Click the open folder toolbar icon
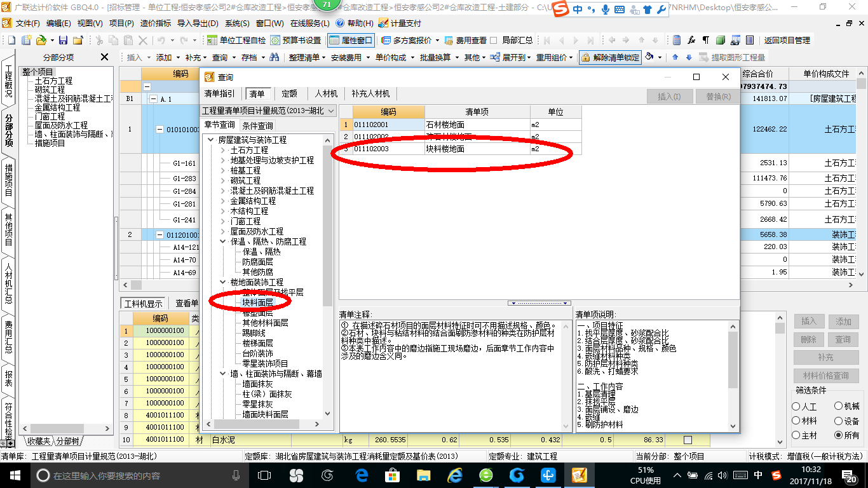Viewport: 868px width, 488px height. point(41,40)
